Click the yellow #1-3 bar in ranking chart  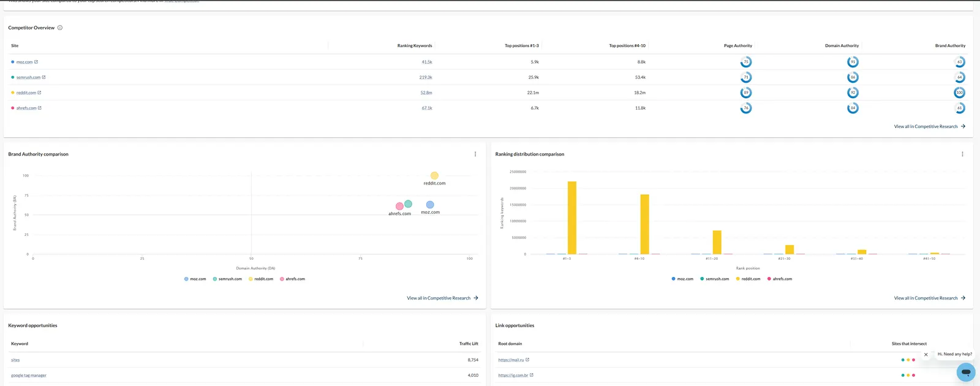pyautogui.click(x=572, y=218)
